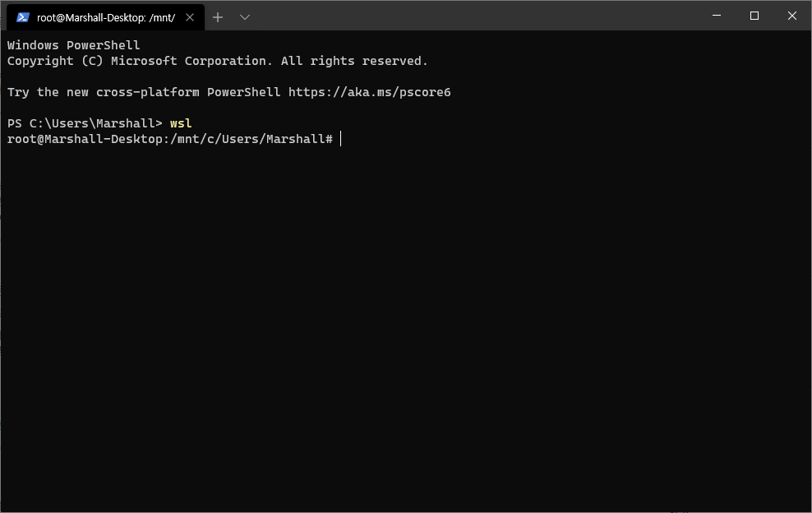This screenshot has width=812, height=513.
Task: Click the PS C:\Users\Marshall> prompt
Action: click(85, 123)
